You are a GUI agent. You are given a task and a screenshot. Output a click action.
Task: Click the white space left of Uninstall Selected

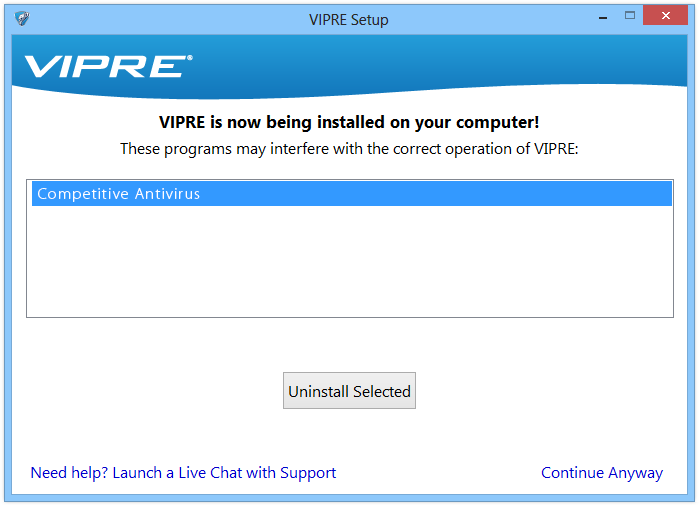150,391
